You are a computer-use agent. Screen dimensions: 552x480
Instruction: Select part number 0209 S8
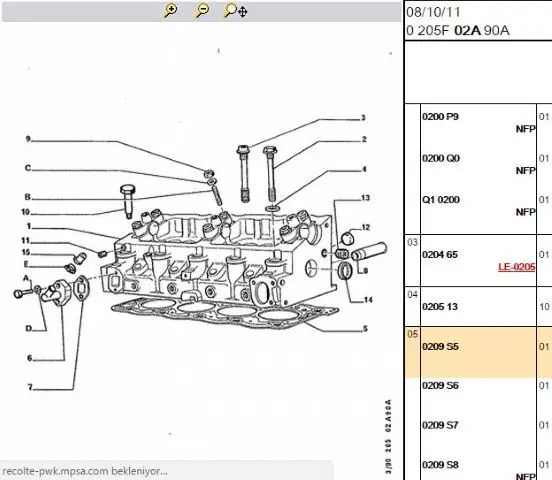tap(440, 465)
